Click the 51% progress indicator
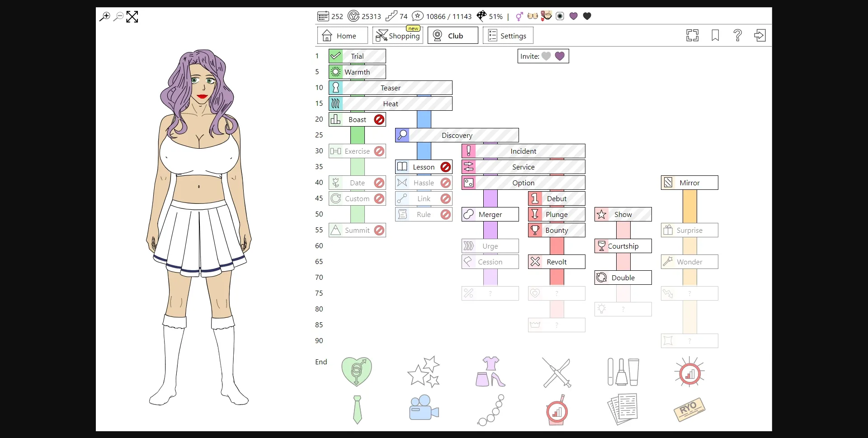Viewport: 868px width, 438px height. [x=495, y=16]
